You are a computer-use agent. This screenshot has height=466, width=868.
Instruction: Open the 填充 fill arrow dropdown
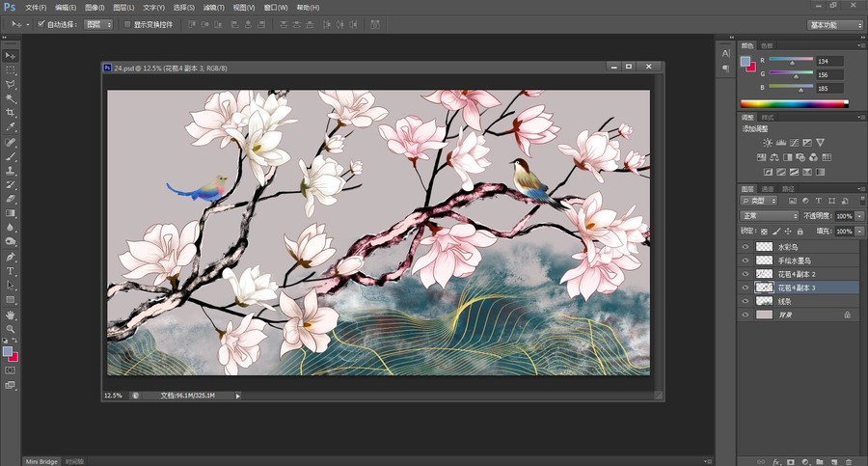(x=859, y=231)
